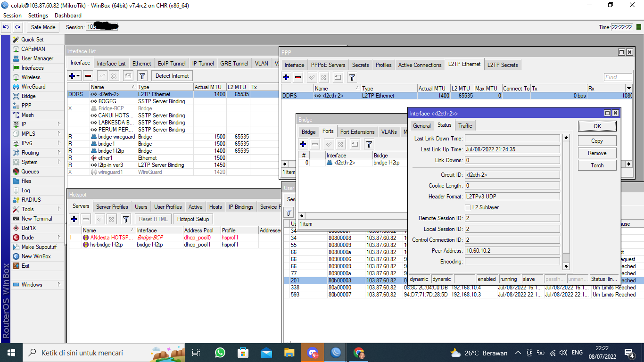Click the filter funnel in Interface List
The image size is (644, 362).
[142, 76]
